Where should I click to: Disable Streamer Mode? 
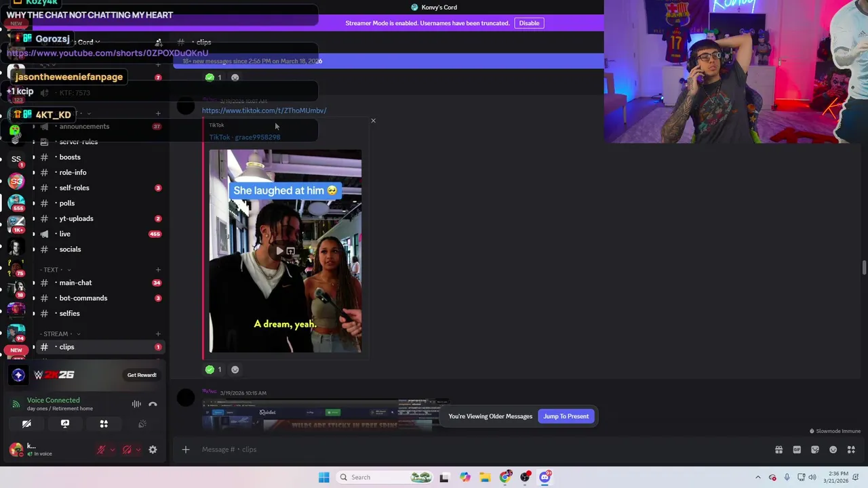click(x=529, y=23)
